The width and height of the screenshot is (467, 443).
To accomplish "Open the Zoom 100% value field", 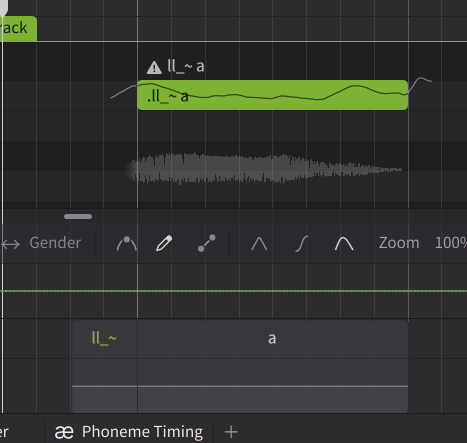I will [x=451, y=243].
